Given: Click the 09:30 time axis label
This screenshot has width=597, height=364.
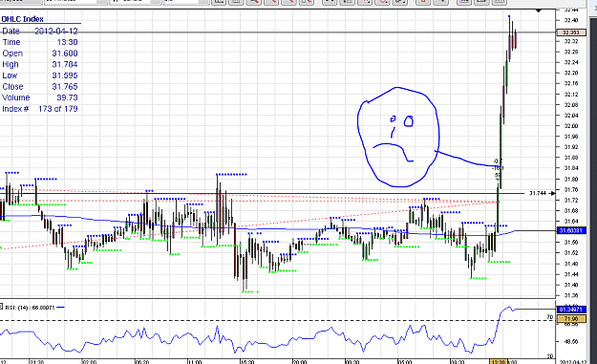Looking at the screenshot, I should 458,362.
